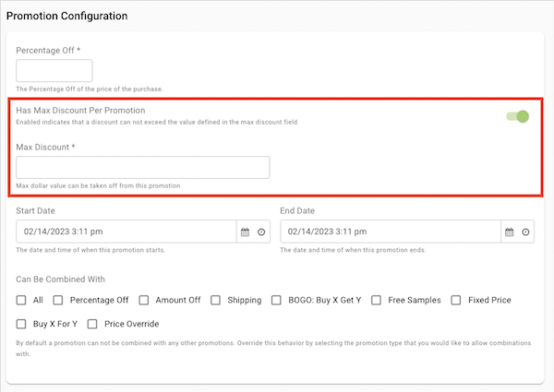The image size is (554, 392).
Task: Click the 'By default a promotion' help text
Action: pos(273,349)
